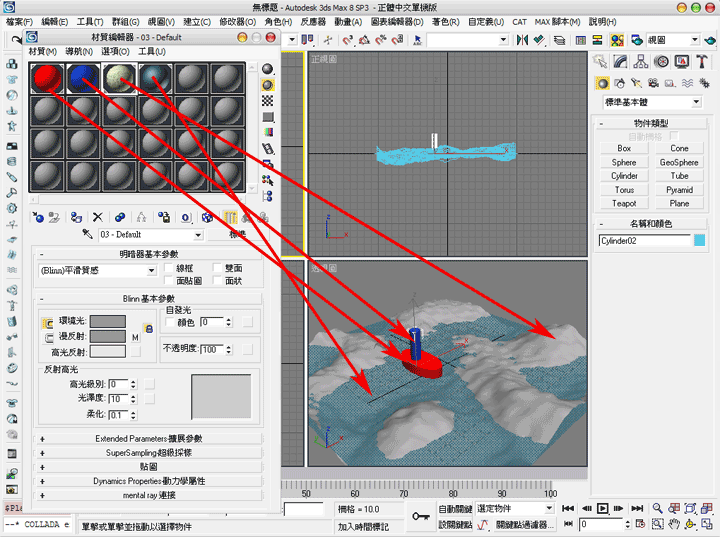Open the 03 - Default material name dropdown
The width and height of the screenshot is (720, 537).
coord(151,235)
